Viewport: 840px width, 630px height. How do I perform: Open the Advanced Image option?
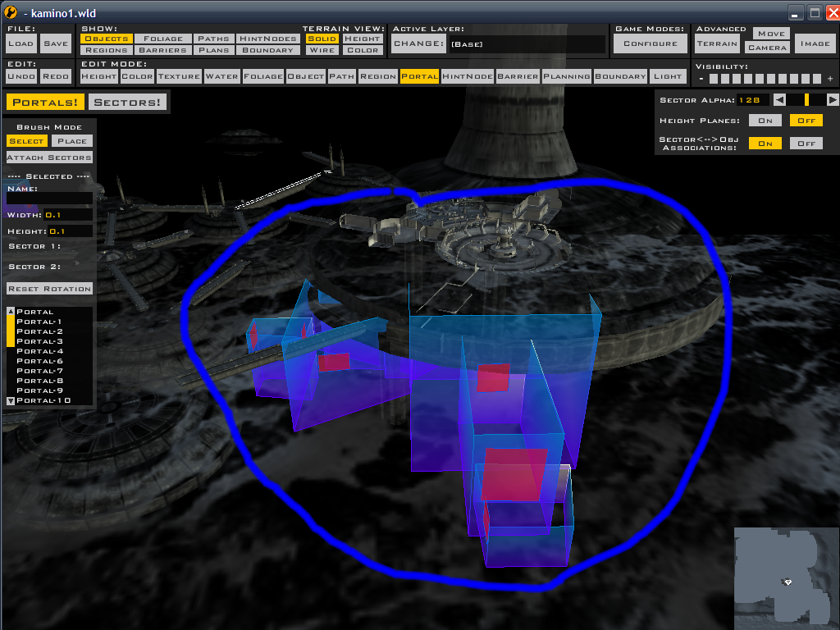click(x=815, y=44)
